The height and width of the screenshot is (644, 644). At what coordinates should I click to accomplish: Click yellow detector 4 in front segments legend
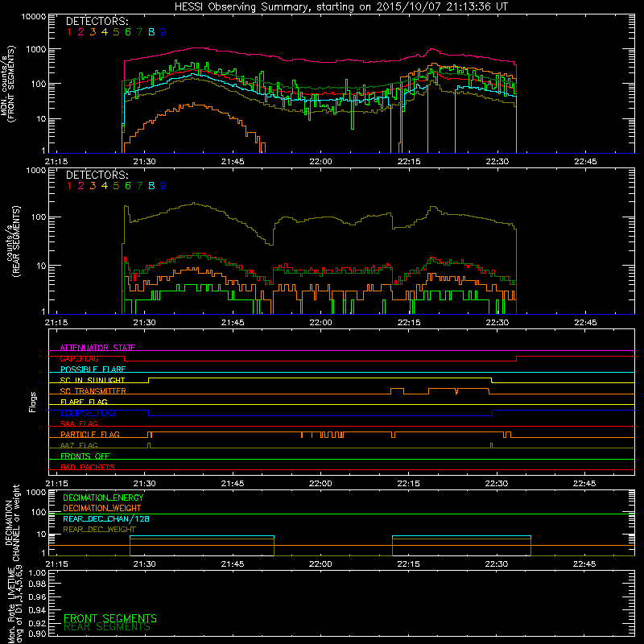tap(105, 32)
